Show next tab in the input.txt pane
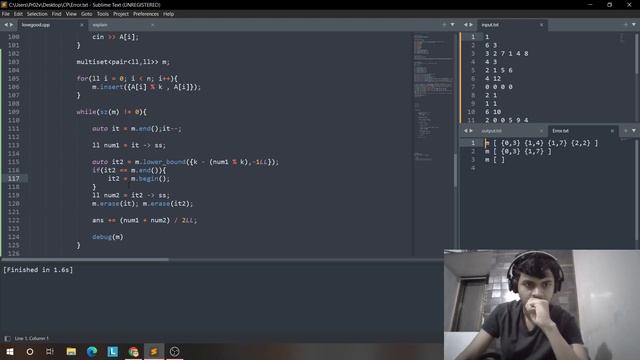This screenshot has height=360, width=640. pos(471,25)
